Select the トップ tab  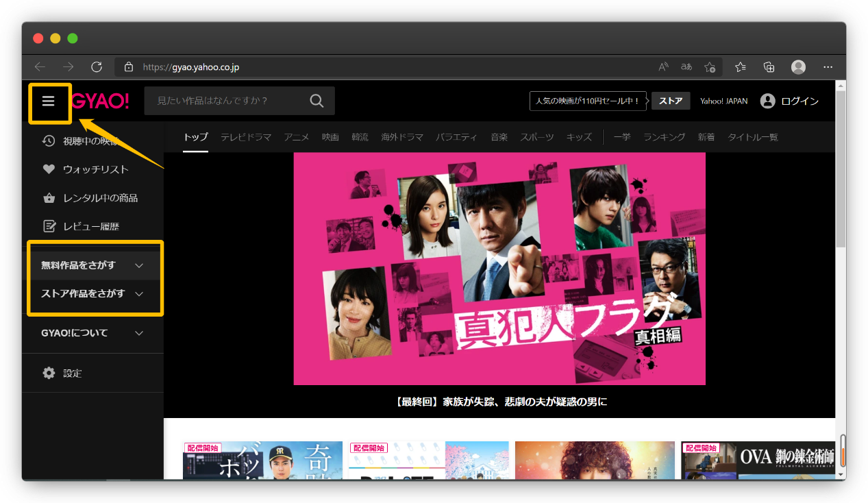[x=195, y=137]
